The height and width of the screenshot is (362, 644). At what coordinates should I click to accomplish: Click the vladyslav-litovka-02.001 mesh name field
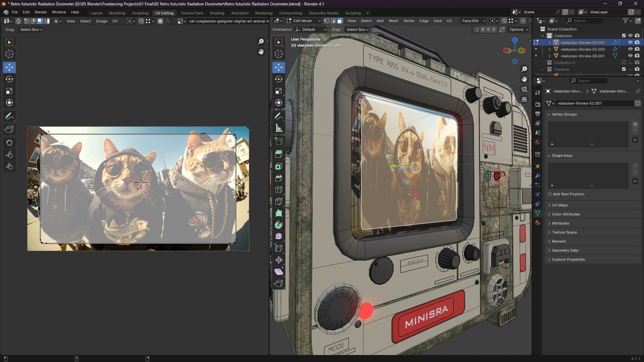coord(594,103)
